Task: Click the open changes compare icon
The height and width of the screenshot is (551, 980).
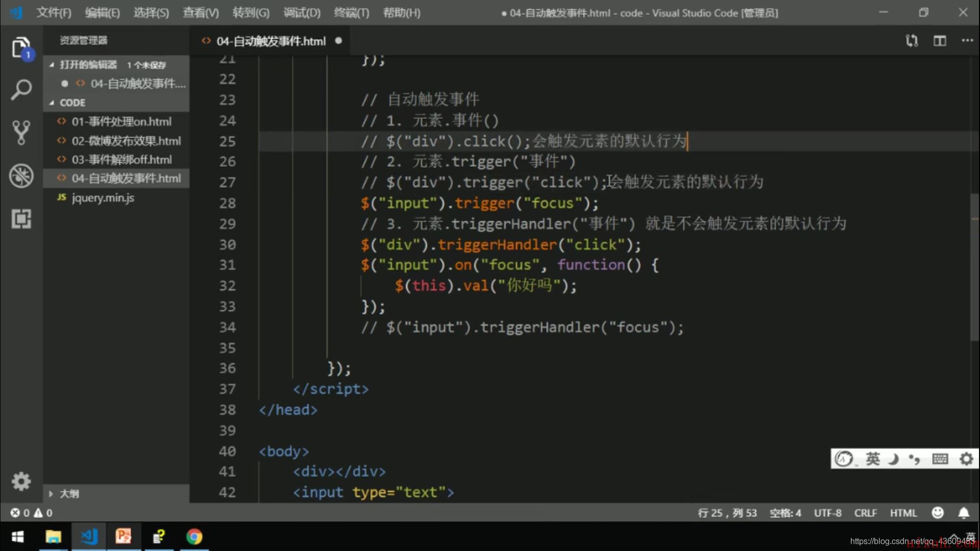Action: tap(912, 41)
